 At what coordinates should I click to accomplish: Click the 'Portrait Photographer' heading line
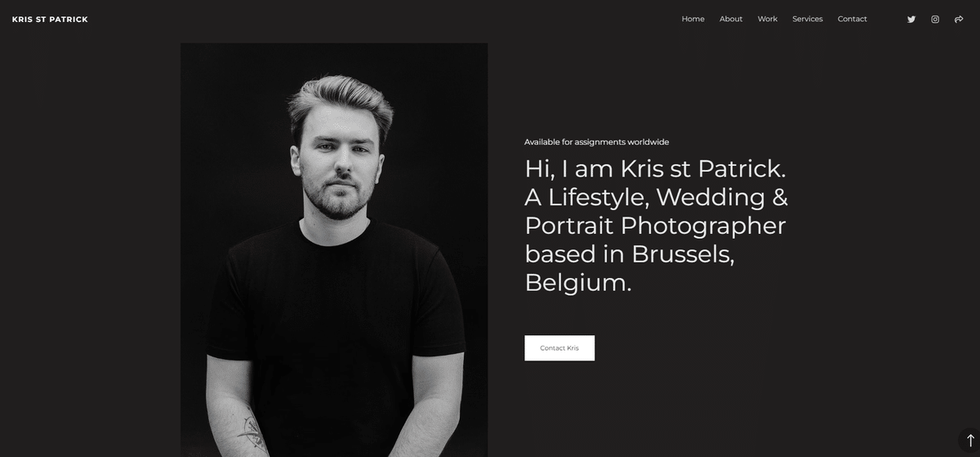(x=655, y=226)
